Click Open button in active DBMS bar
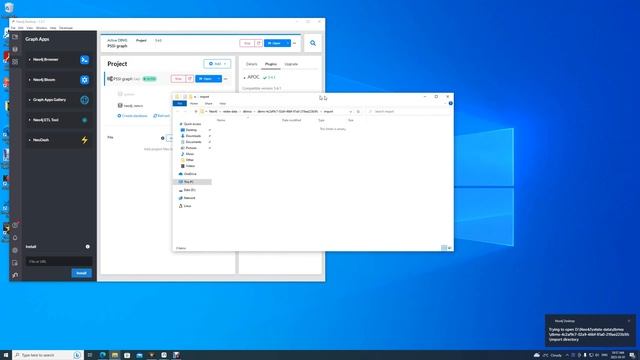640x360 pixels. [275, 43]
